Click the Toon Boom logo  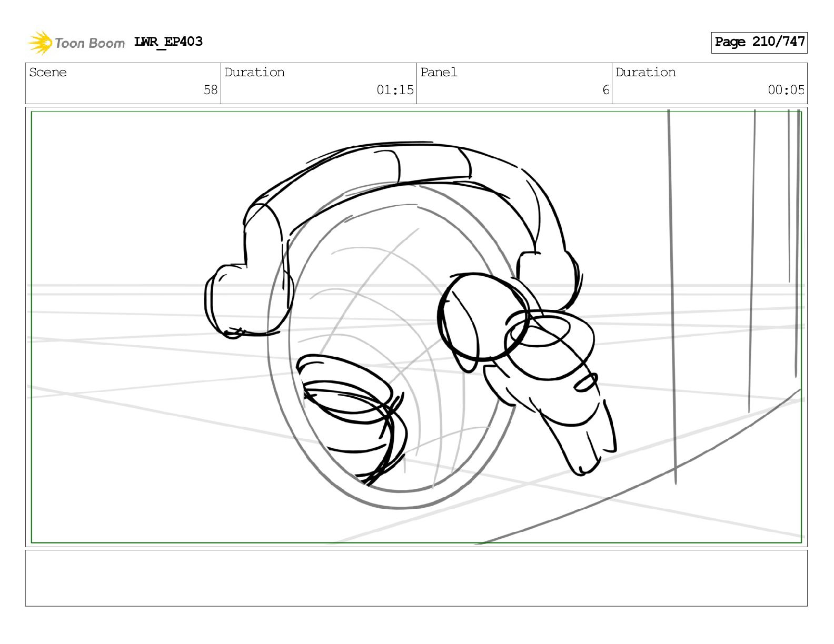[x=76, y=43]
